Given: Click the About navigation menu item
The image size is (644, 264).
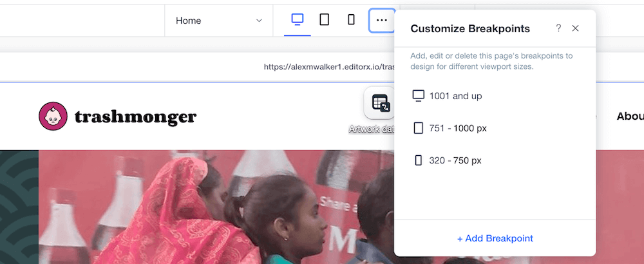Looking at the screenshot, I should point(630,117).
